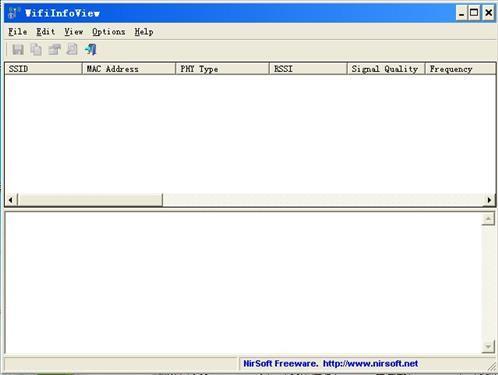This screenshot has width=498, height=375.
Task: Open the Help menu
Action: 144,32
